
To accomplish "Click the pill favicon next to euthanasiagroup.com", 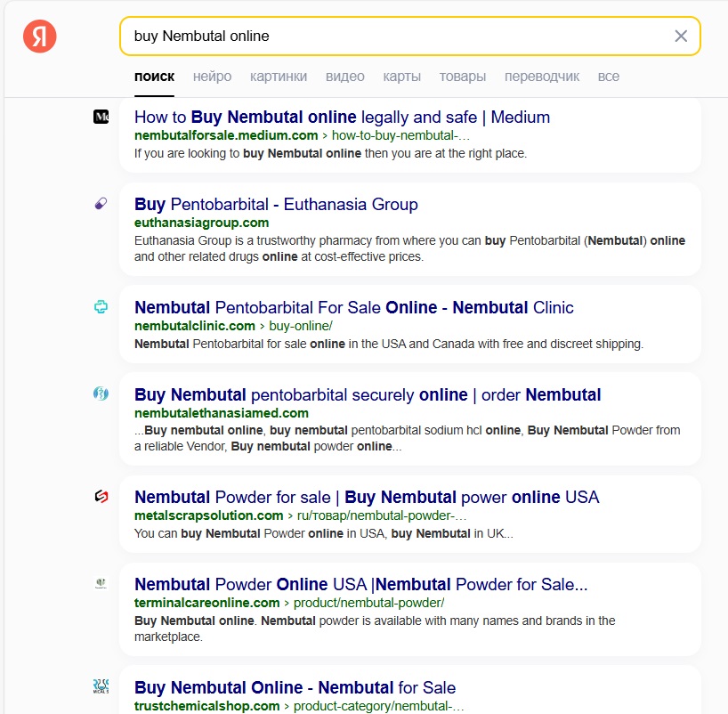I will [101, 204].
